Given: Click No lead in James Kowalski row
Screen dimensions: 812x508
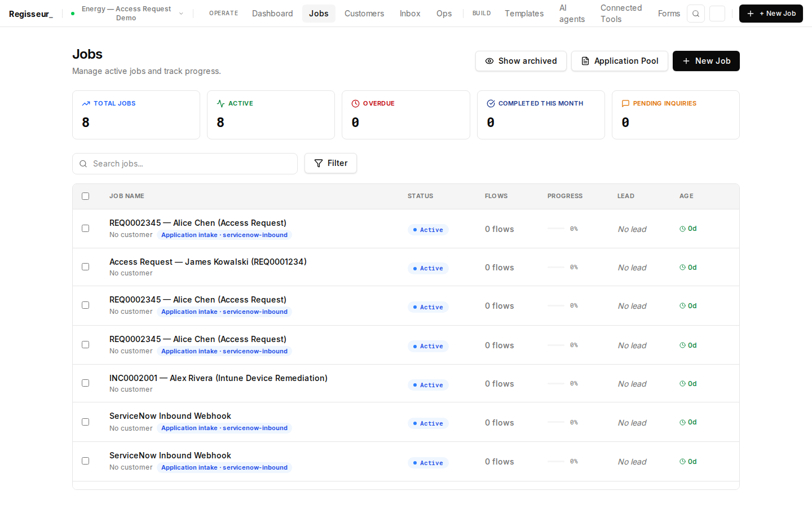Looking at the screenshot, I should pyautogui.click(x=632, y=268).
